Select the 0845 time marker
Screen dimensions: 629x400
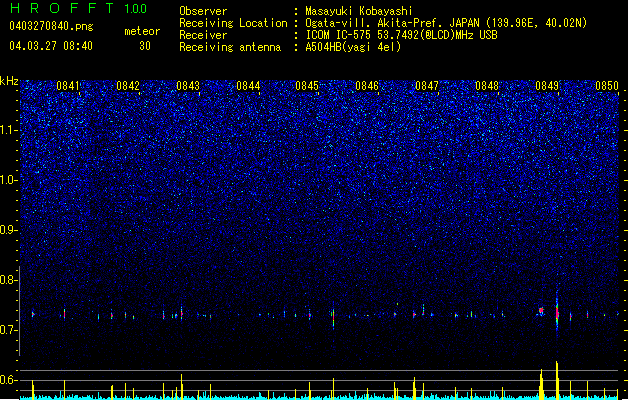[307, 85]
